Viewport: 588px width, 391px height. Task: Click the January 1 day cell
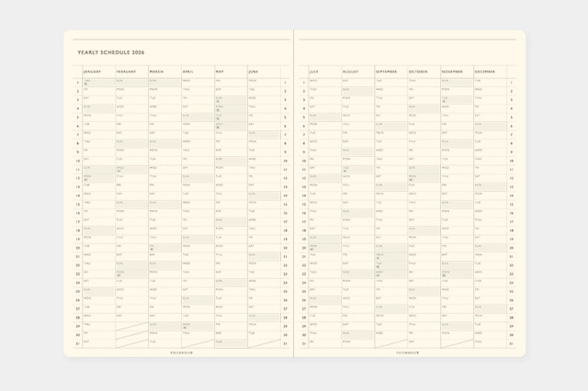[98, 82]
